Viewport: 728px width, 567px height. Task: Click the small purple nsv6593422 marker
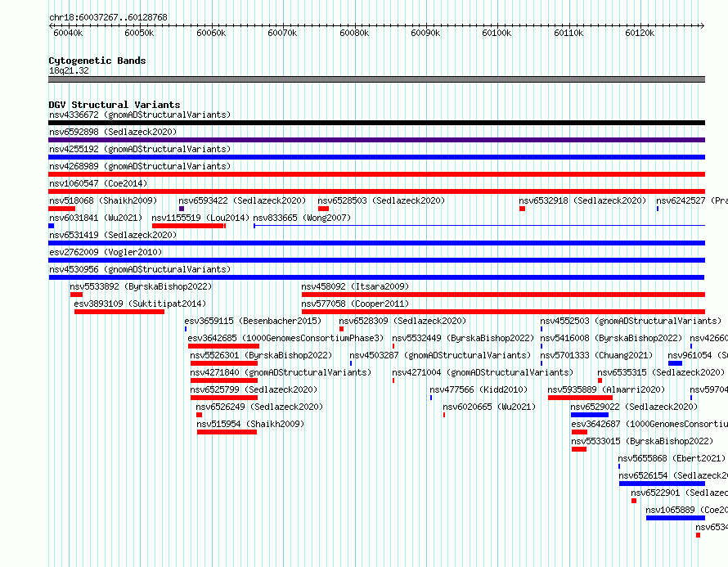(x=182, y=209)
